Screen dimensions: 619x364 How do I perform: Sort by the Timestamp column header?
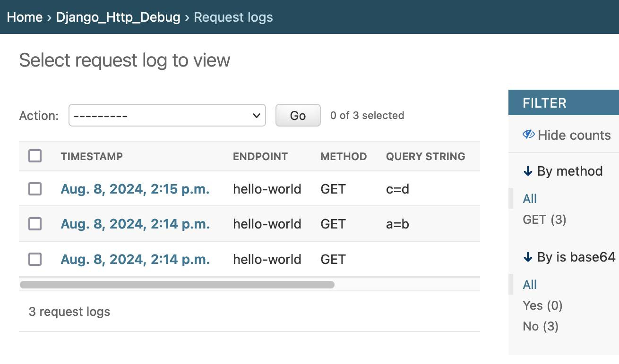click(92, 156)
